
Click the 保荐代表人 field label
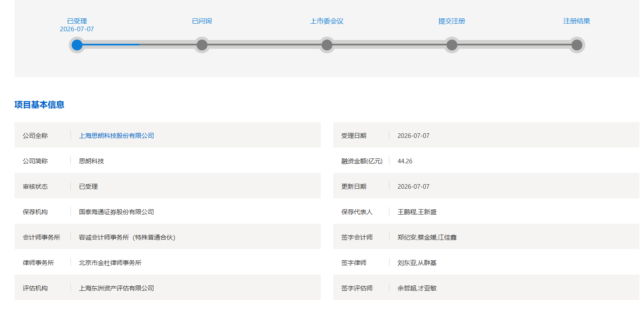tap(357, 212)
